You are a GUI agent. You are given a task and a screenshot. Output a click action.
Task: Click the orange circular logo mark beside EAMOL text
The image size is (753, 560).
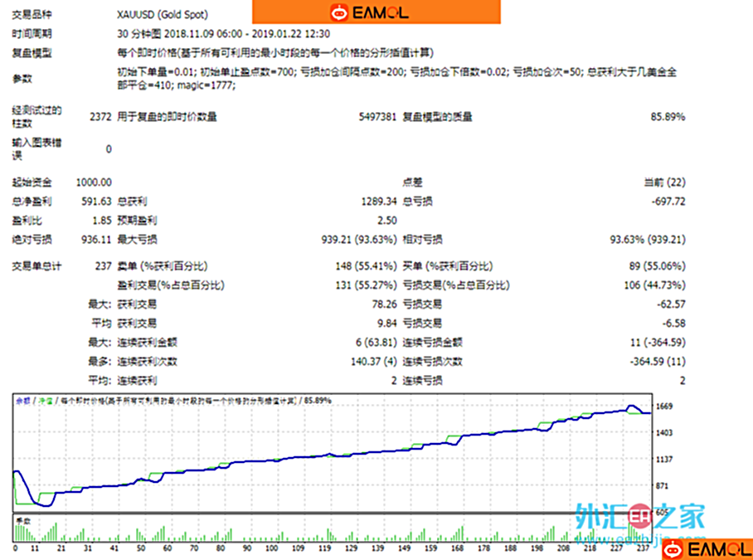(338, 12)
